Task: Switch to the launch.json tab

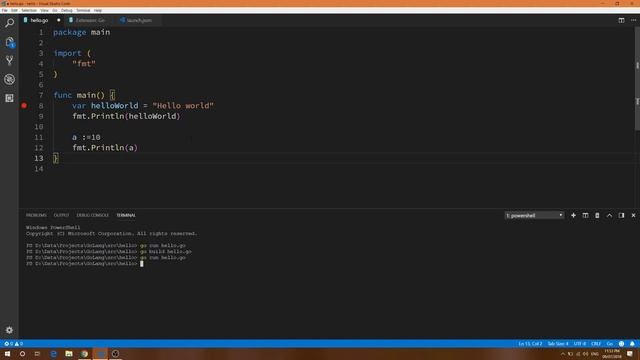Action: [x=139, y=20]
